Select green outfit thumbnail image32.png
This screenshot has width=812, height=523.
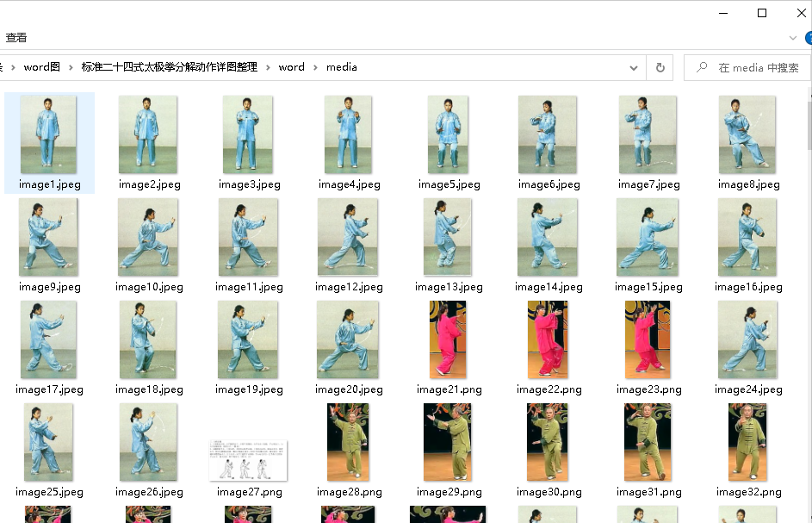pos(747,442)
